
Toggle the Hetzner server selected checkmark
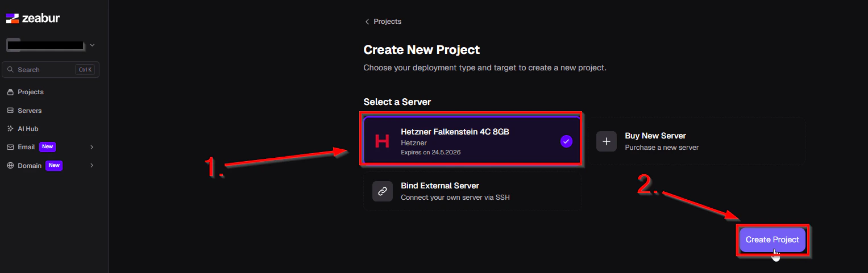566,141
